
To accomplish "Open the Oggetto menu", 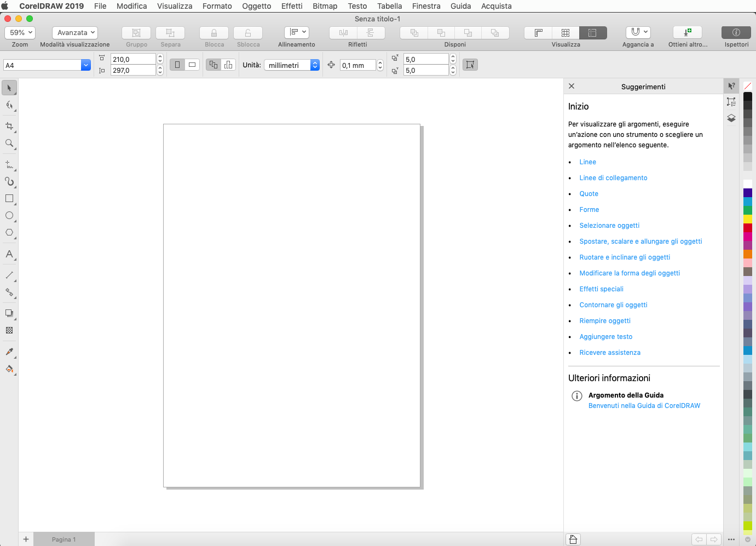I will 257,6.
